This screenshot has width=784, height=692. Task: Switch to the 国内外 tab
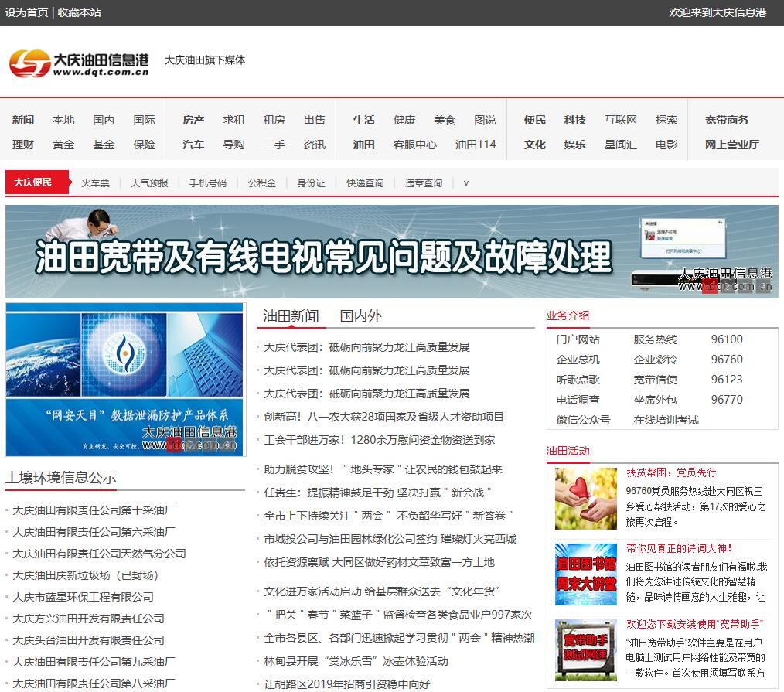tap(360, 316)
